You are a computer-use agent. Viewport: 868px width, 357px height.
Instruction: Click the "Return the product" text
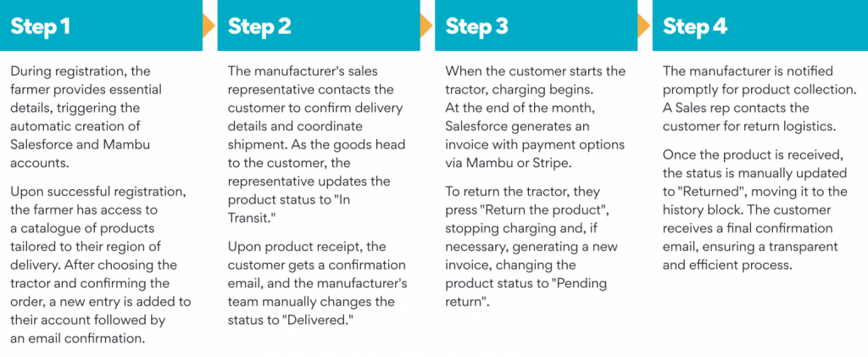pyautogui.click(x=548, y=210)
